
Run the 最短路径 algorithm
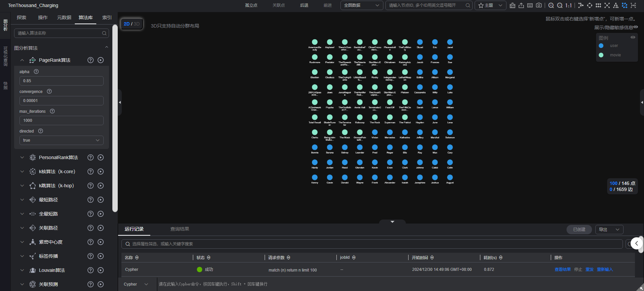101,200
